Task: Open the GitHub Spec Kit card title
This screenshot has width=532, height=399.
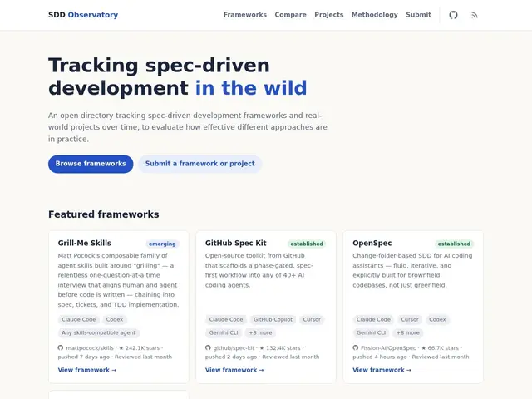Action: [235, 244]
